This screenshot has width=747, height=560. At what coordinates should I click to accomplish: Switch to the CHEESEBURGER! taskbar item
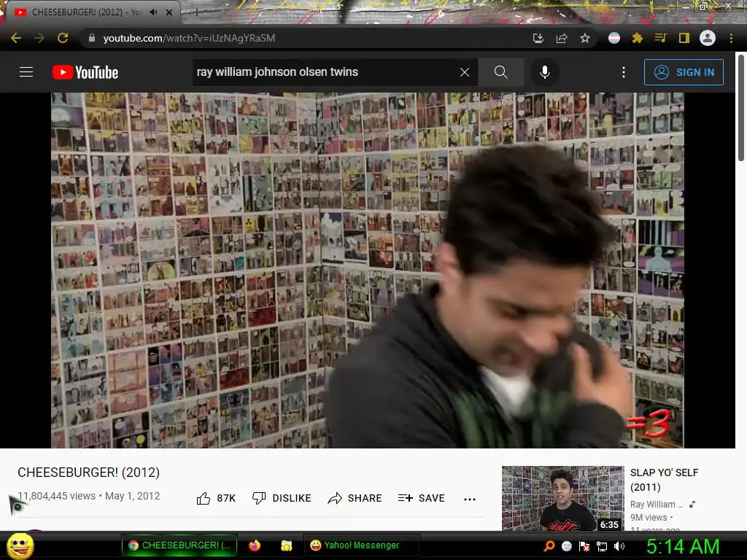(179, 545)
